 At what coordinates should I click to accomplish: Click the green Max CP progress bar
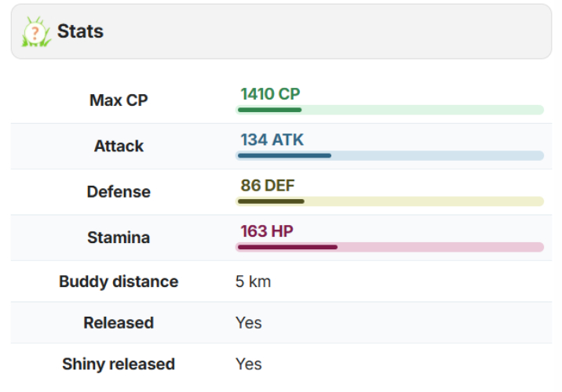click(x=389, y=110)
